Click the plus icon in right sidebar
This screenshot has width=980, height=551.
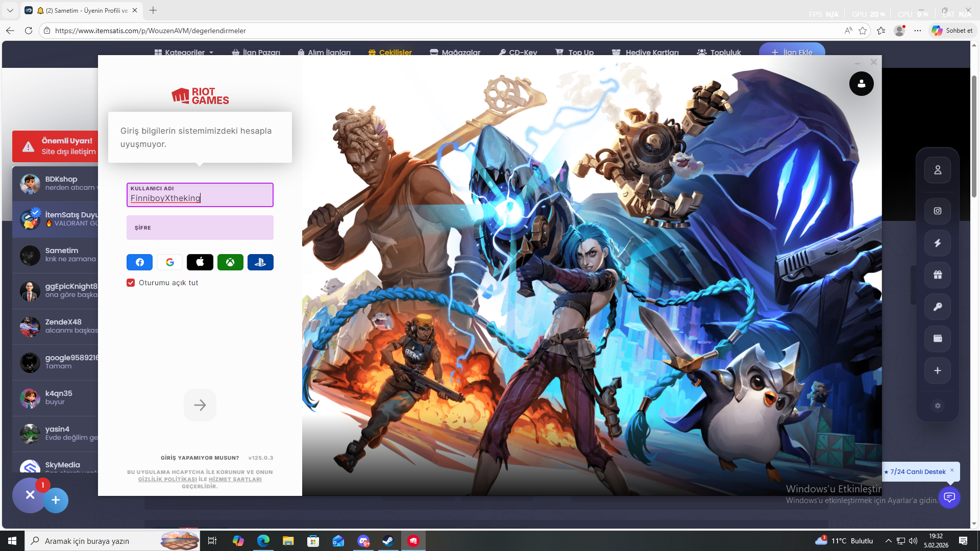pyautogui.click(x=938, y=370)
